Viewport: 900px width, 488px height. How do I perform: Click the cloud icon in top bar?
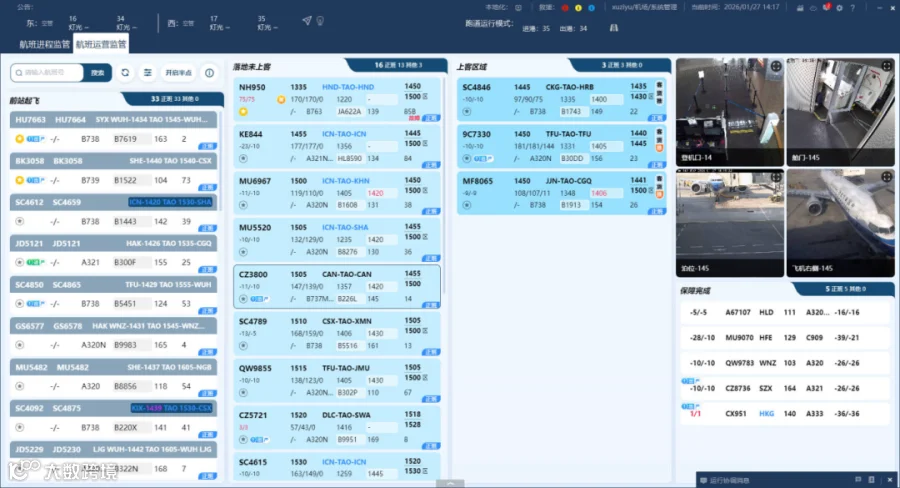click(x=813, y=7)
